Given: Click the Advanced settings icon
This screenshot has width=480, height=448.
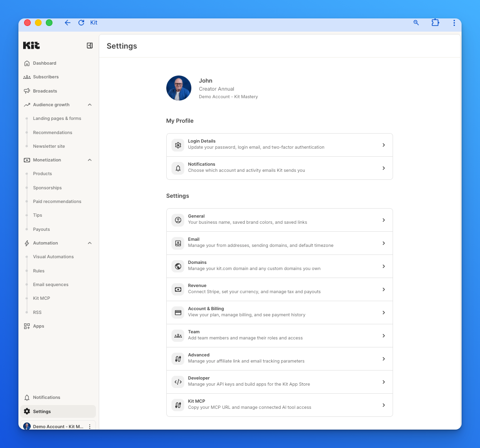Looking at the screenshot, I should point(178,359).
